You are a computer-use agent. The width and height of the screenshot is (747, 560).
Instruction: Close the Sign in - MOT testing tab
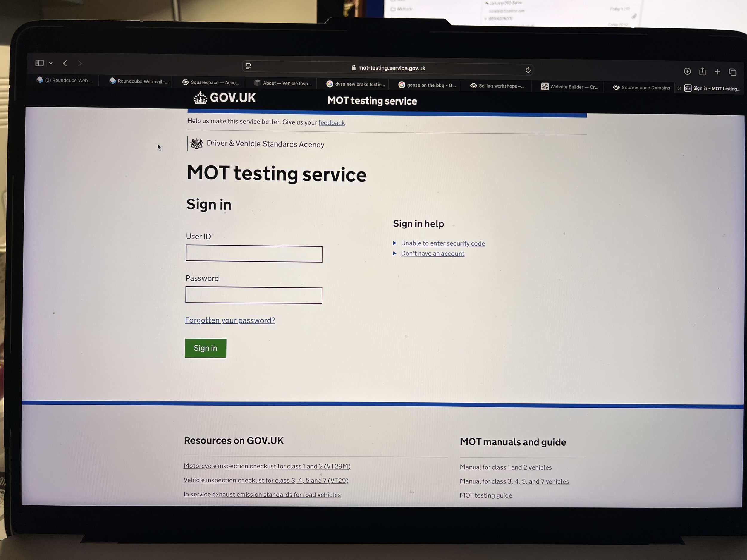pyautogui.click(x=679, y=88)
